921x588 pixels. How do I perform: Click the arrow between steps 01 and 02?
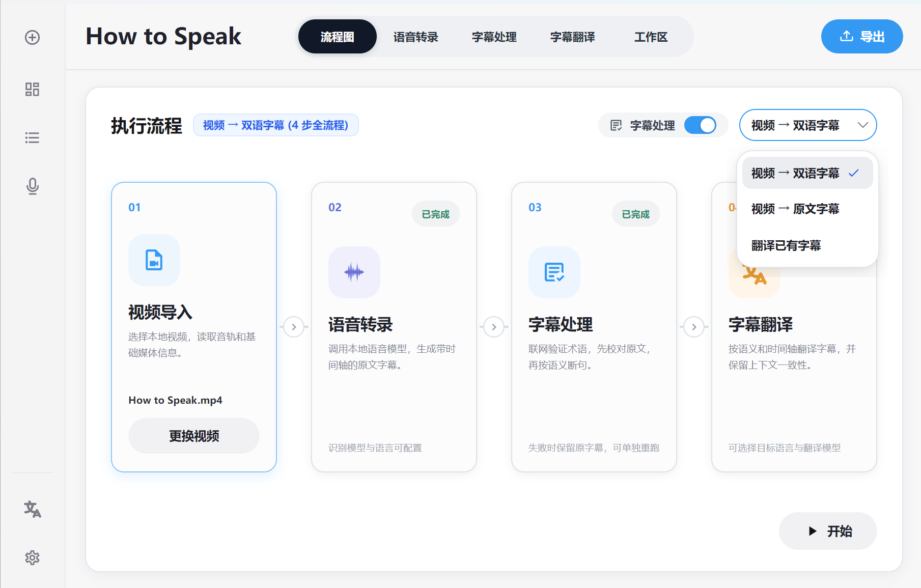[x=294, y=327]
